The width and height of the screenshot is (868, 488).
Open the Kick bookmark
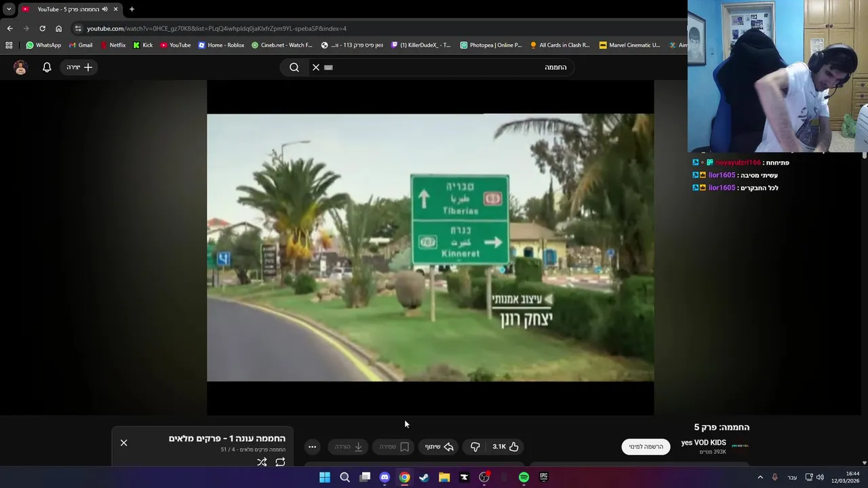click(143, 45)
